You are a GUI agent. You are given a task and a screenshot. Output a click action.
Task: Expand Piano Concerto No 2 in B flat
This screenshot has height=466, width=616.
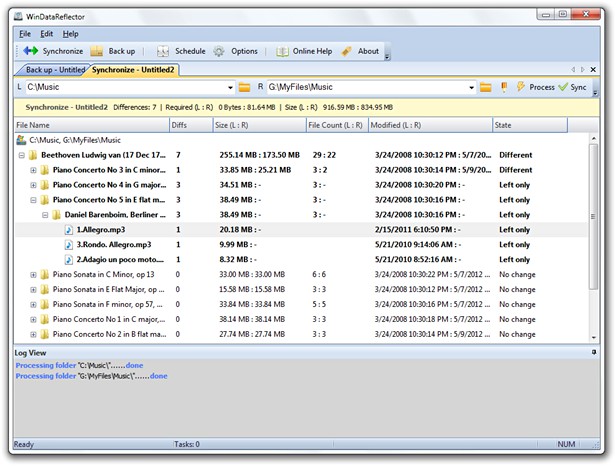pos(33,335)
